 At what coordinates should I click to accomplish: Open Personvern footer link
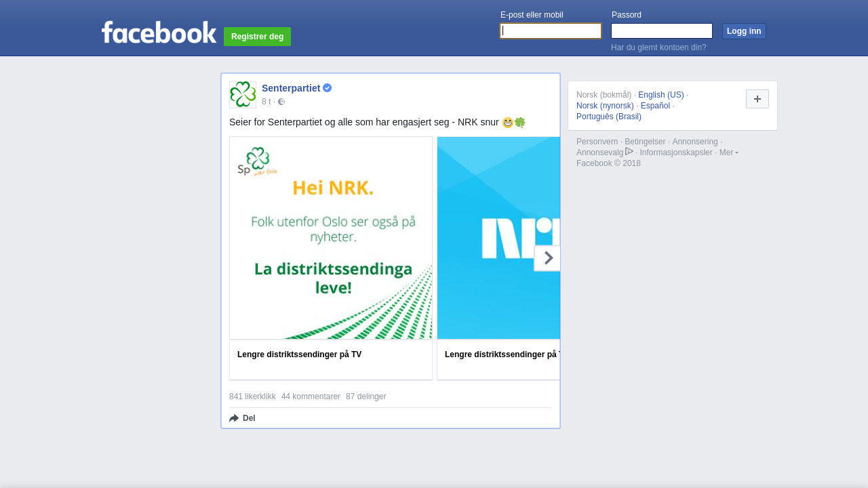[597, 142]
